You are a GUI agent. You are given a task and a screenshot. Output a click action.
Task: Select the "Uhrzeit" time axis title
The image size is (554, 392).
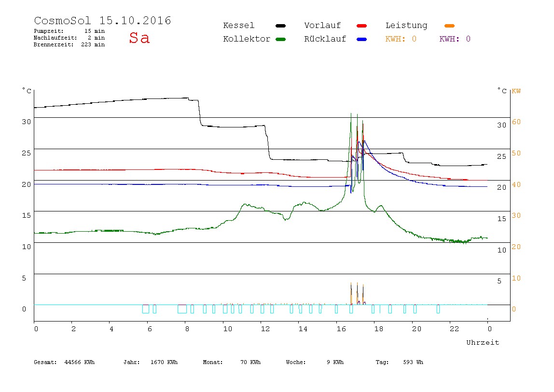point(483,342)
